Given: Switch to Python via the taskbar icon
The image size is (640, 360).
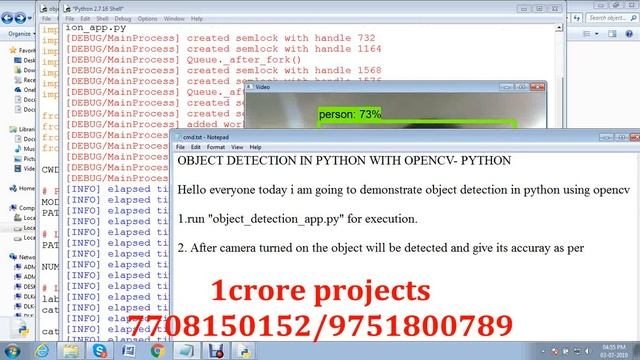Looking at the screenshot, I should [245, 351].
